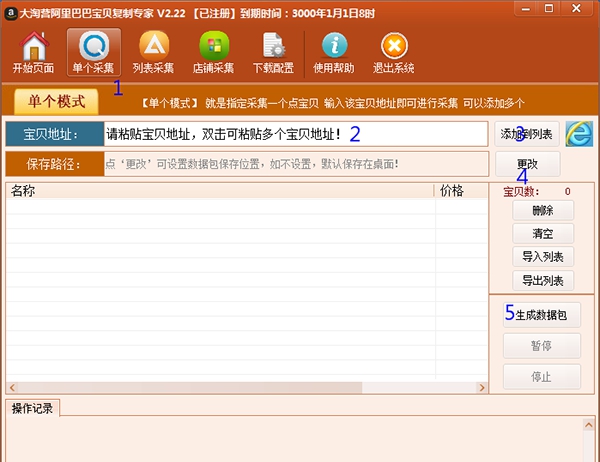600x462 pixels.
Task: Click the 退出系统 exit icon
Action: point(394,52)
